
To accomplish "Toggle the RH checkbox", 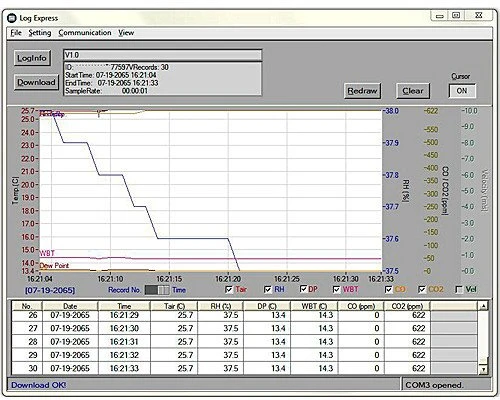I will pos(267,289).
